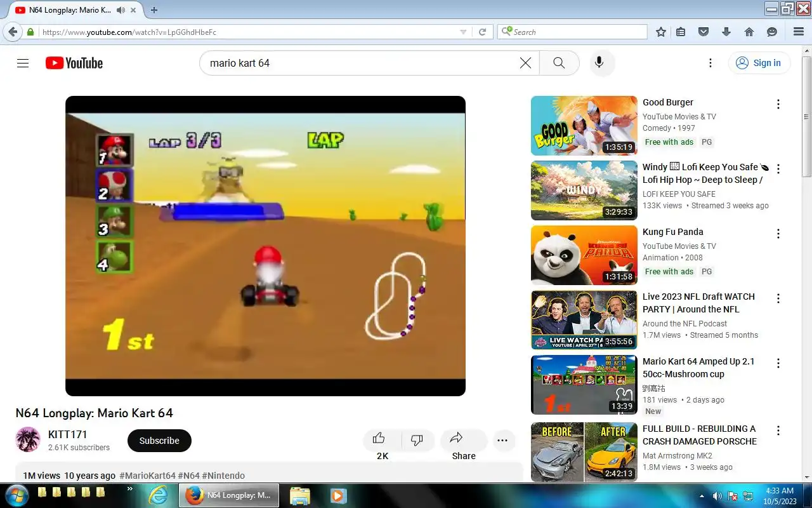
Task: Open options for Mario Kart Amped Up video
Action: click(778, 363)
